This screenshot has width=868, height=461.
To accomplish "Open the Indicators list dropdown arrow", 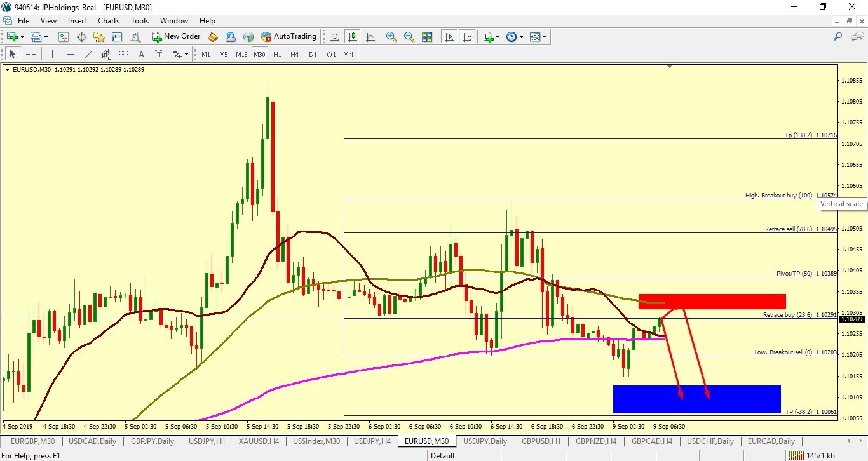I will tap(498, 37).
